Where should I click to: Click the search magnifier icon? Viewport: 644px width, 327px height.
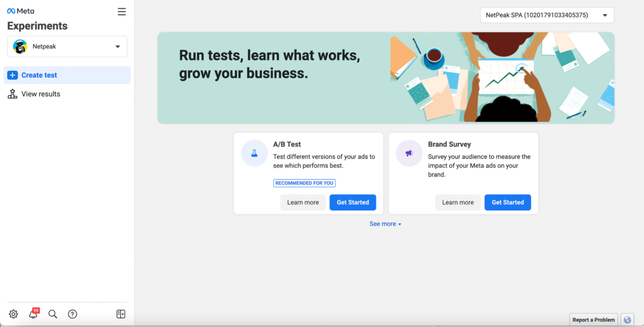(x=53, y=314)
